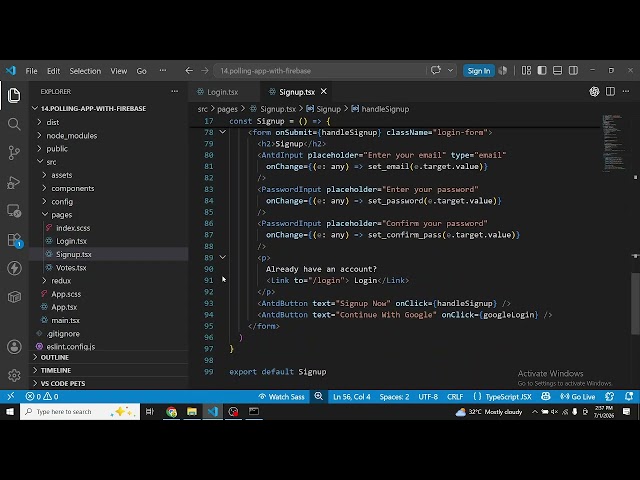
Task: Open the Go menu
Action: (x=142, y=71)
